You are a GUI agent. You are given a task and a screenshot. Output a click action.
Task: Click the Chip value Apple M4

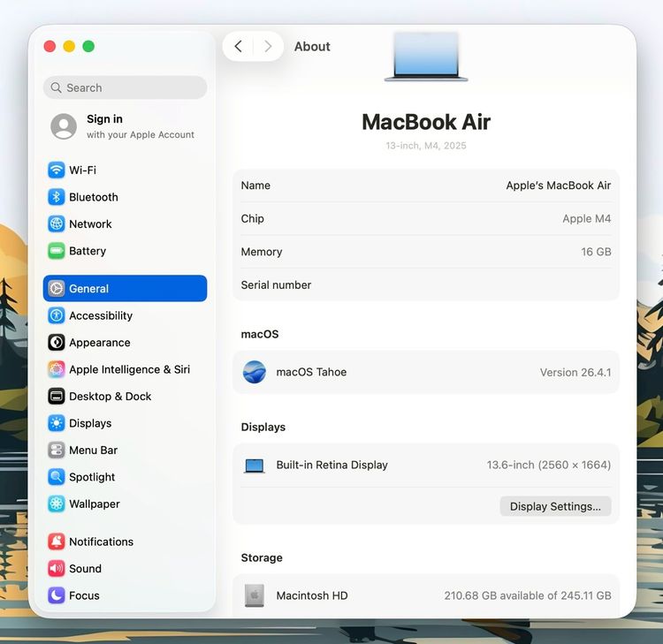coord(586,218)
